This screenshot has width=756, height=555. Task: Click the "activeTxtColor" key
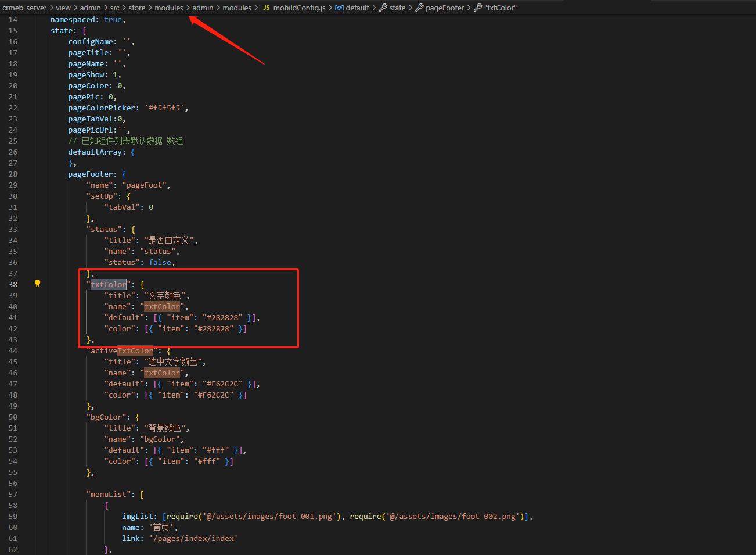tap(122, 350)
